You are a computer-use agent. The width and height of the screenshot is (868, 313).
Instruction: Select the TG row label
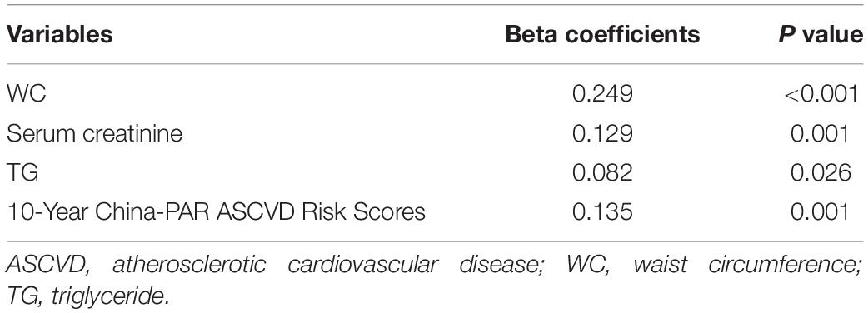click(22, 173)
